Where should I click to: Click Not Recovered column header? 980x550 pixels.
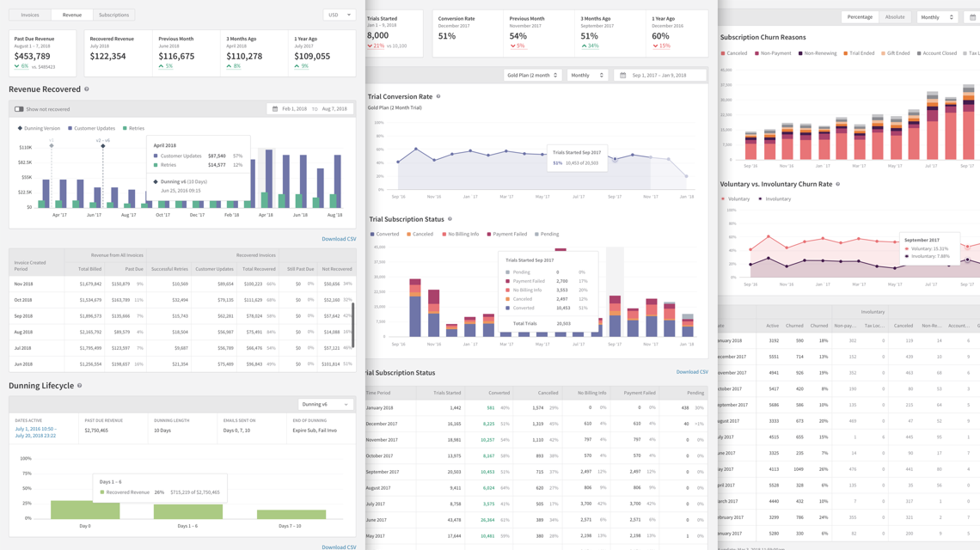pyautogui.click(x=337, y=269)
